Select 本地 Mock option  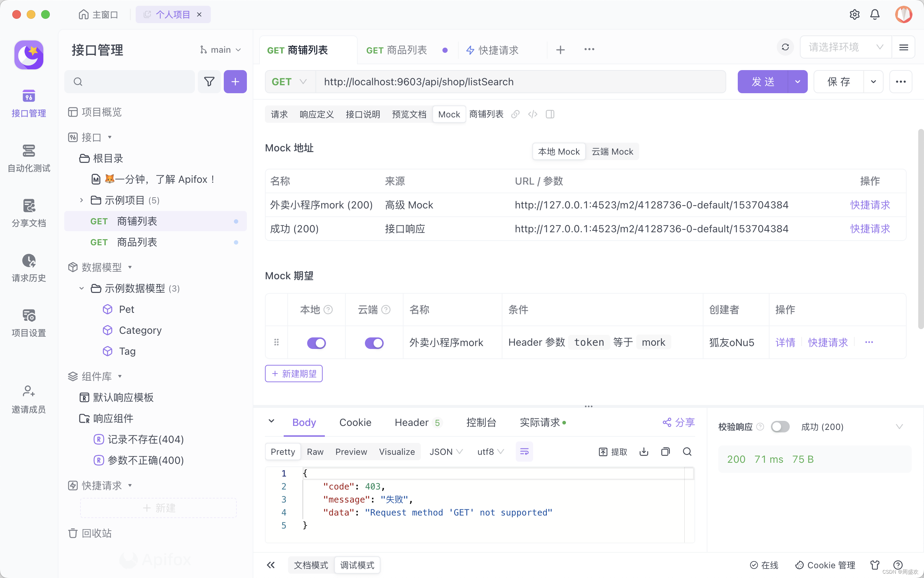coord(559,152)
